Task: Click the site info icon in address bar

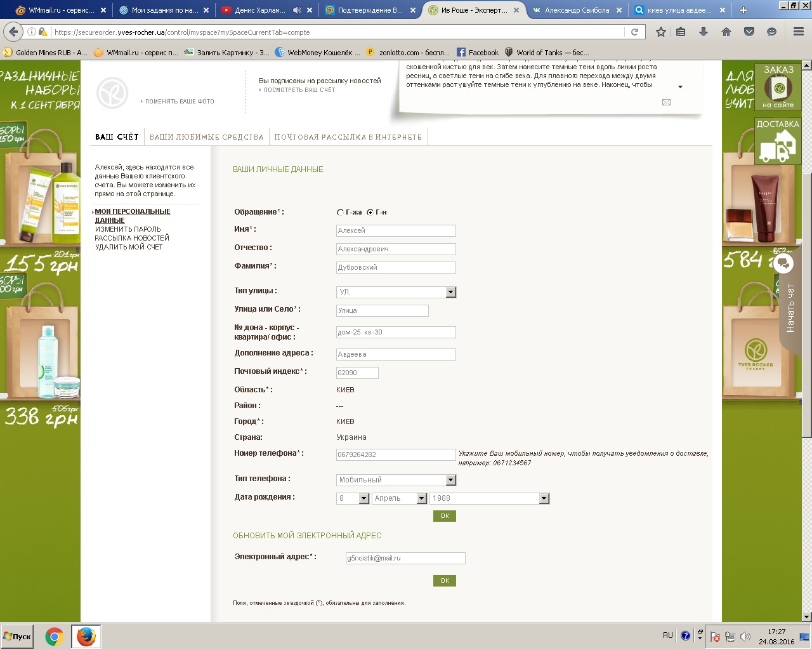Action: tap(32, 32)
